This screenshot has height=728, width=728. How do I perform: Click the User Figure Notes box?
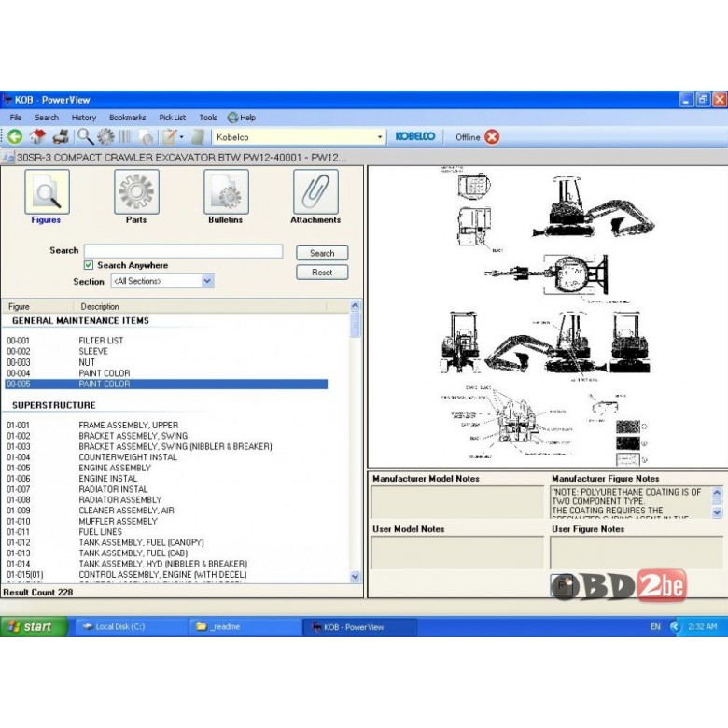click(637, 553)
